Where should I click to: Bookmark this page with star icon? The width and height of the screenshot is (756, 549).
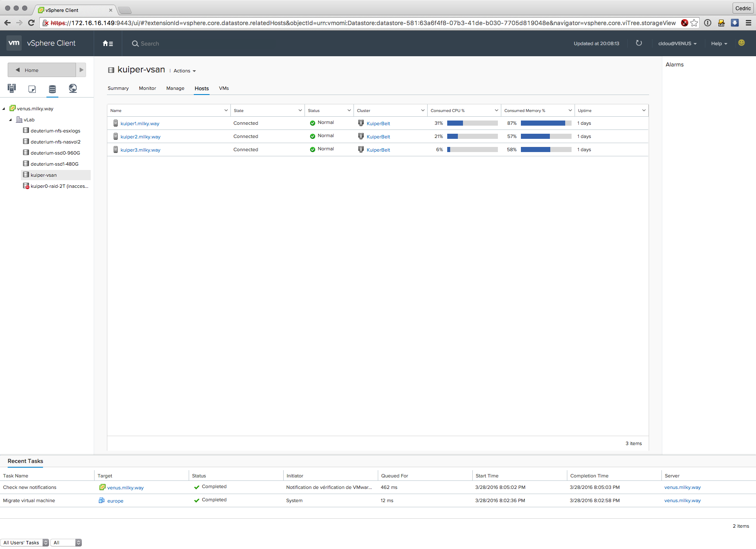(694, 23)
